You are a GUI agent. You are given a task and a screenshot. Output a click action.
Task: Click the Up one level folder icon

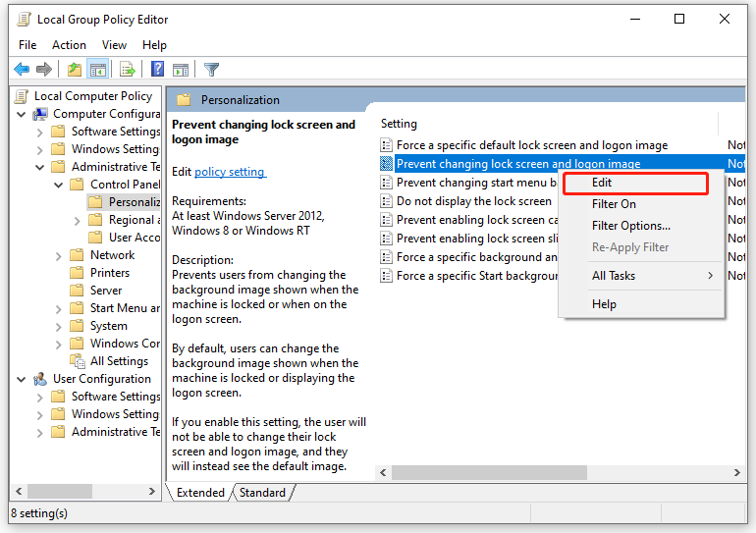coord(75,70)
